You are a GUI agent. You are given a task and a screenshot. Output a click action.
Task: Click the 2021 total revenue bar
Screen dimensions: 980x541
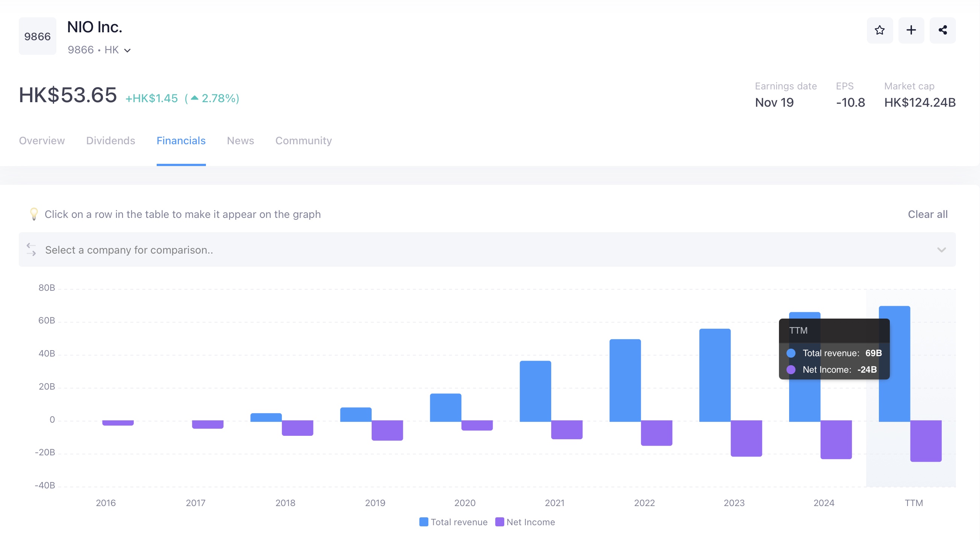(535, 391)
